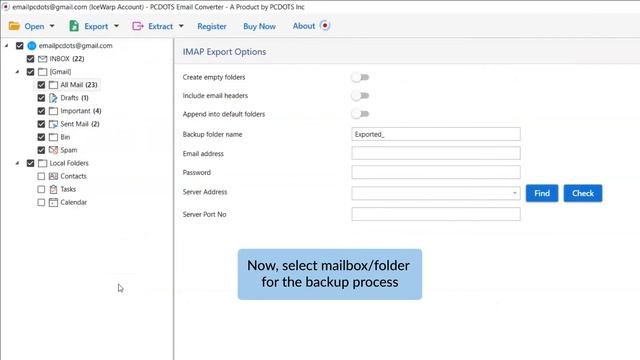Open the Export menu
The height and width of the screenshot is (360, 640).
coord(96,27)
